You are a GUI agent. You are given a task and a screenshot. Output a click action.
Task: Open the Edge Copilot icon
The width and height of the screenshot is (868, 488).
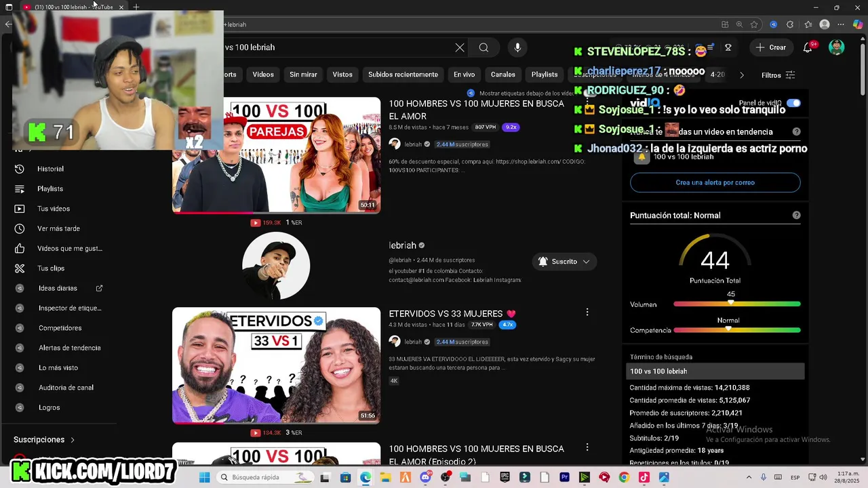[857, 24]
